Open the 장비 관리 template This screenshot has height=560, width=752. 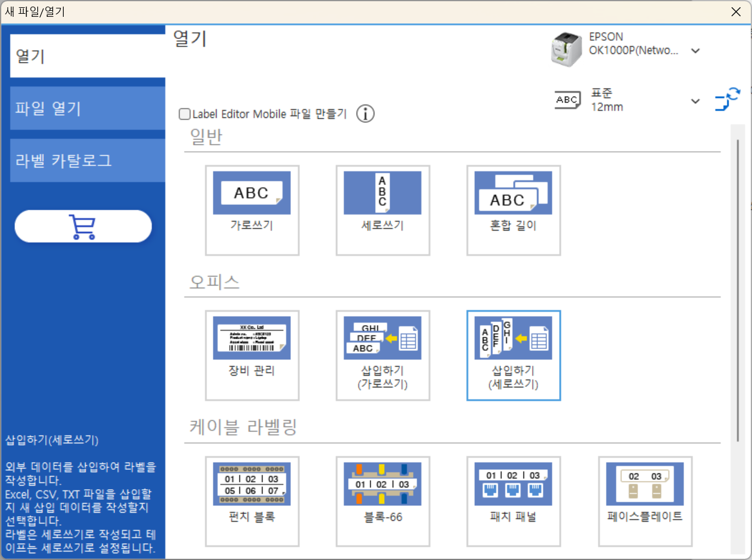click(x=252, y=356)
